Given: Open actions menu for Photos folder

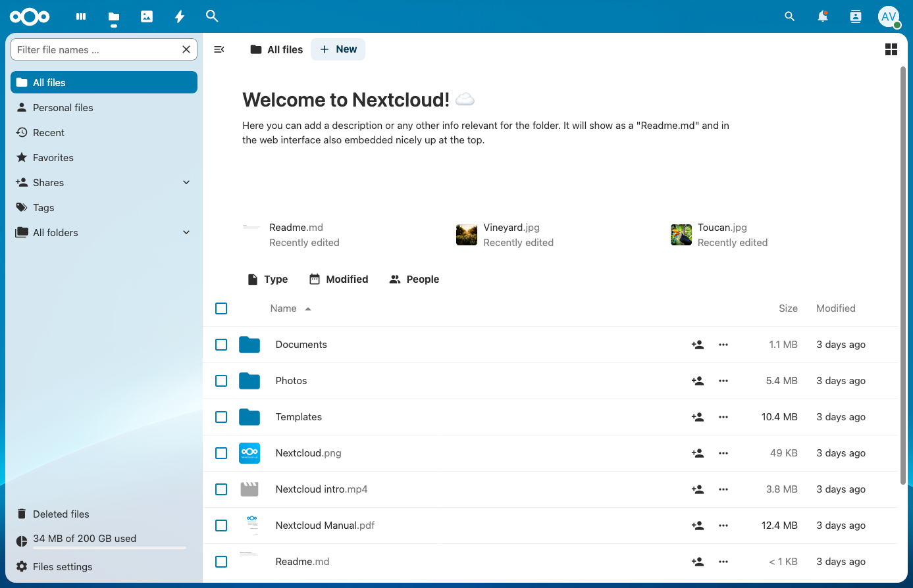Looking at the screenshot, I should click(x=723, y=381).
